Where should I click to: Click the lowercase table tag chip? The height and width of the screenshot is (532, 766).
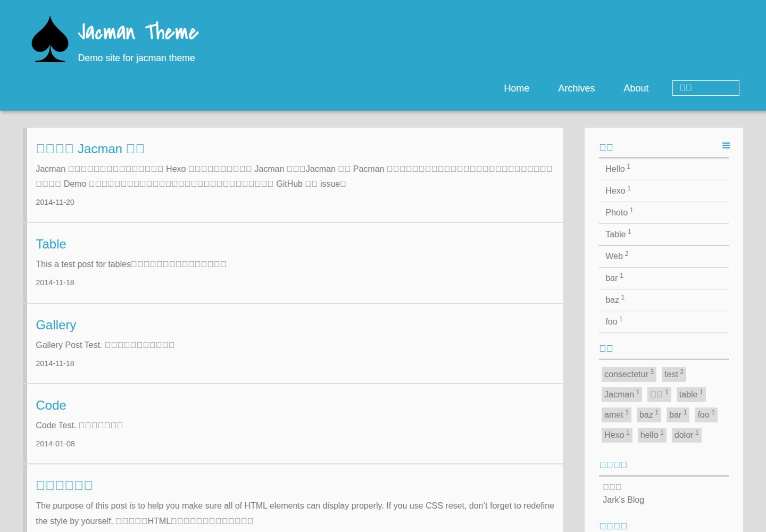coord(691,395)
